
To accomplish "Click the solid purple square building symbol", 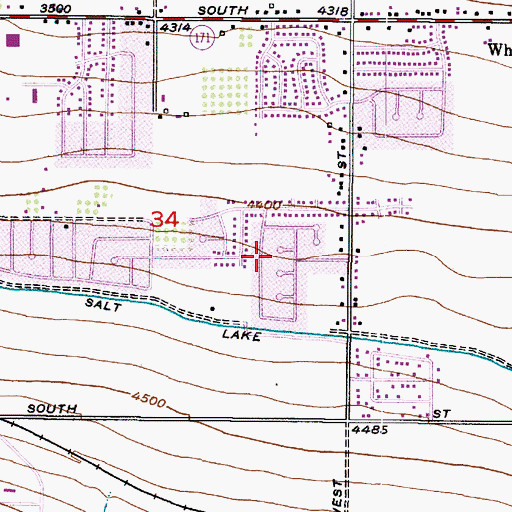I will point(13,40).
